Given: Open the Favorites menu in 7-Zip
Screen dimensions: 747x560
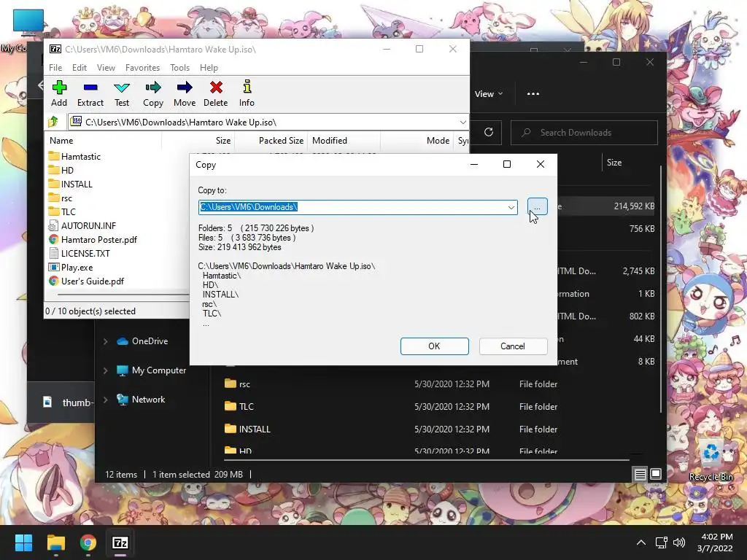Looking at the screenshot, I should click(142, 68).
